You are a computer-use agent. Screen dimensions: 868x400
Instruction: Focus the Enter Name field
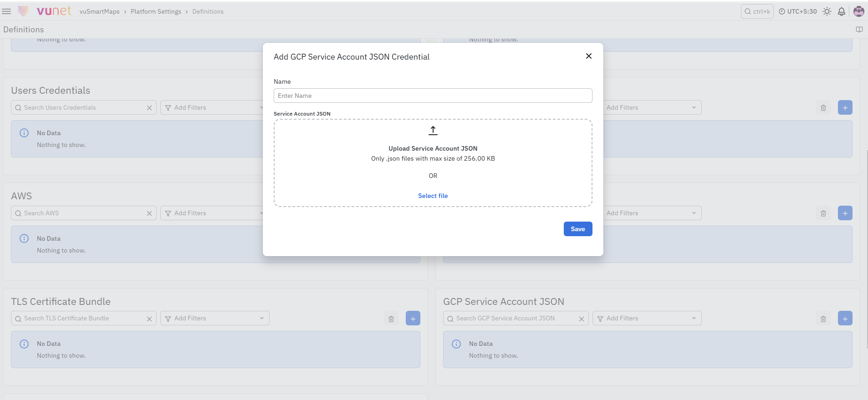click(433, 96)
